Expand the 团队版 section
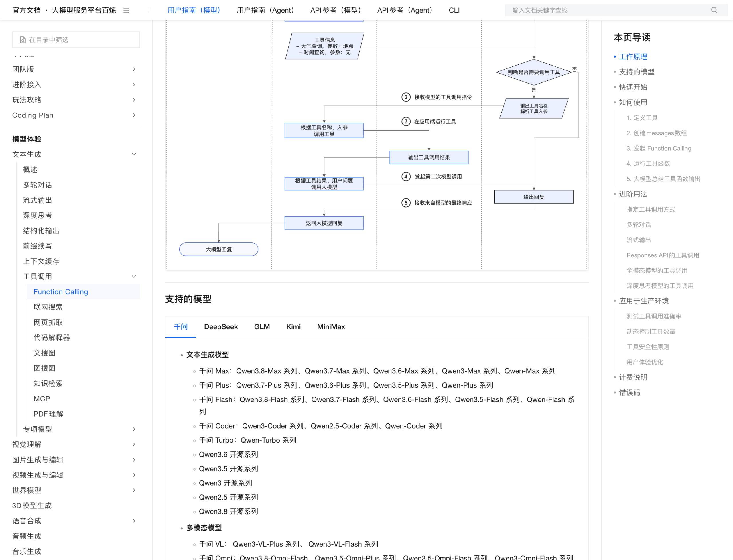Viewport: 733px width, 560px height. [x=134, y=69]
